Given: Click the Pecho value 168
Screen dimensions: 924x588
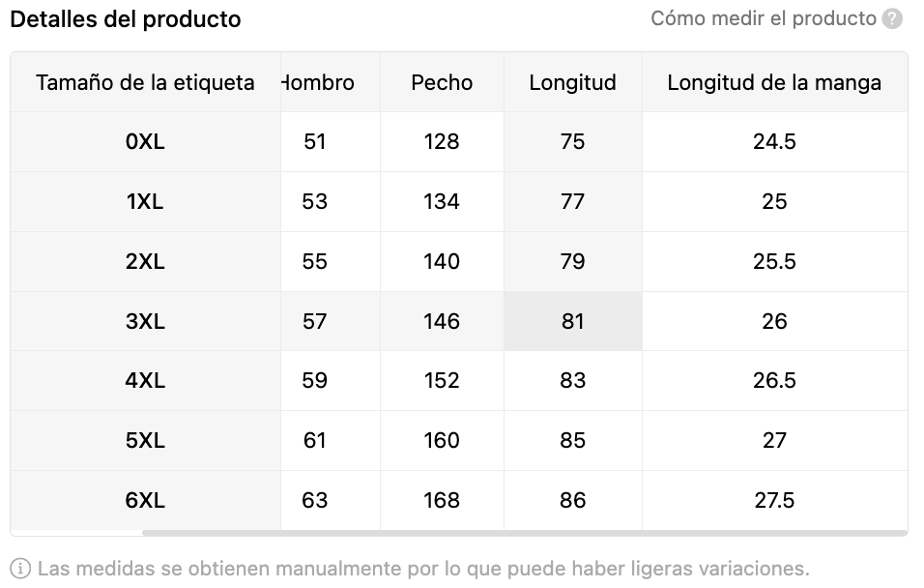Looking at the screenshot, I should (442, 501).
